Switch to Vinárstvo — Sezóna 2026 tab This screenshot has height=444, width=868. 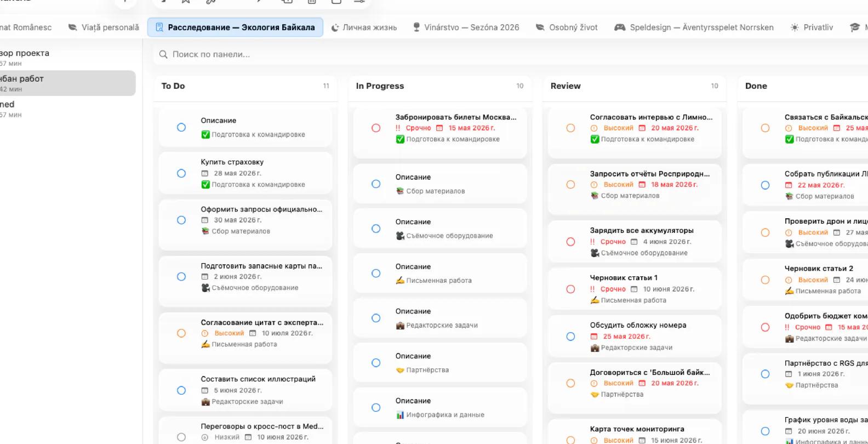(x=466, y=27)
